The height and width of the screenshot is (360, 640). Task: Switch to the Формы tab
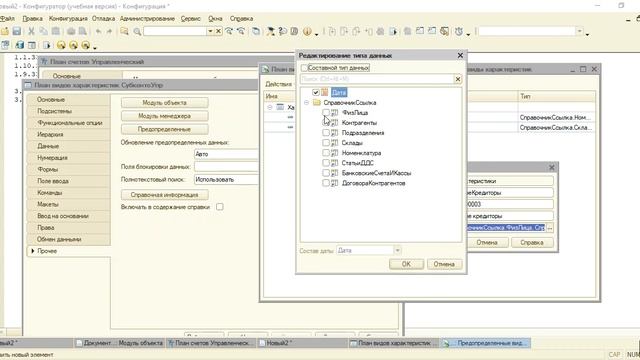[x=69, y=169]
